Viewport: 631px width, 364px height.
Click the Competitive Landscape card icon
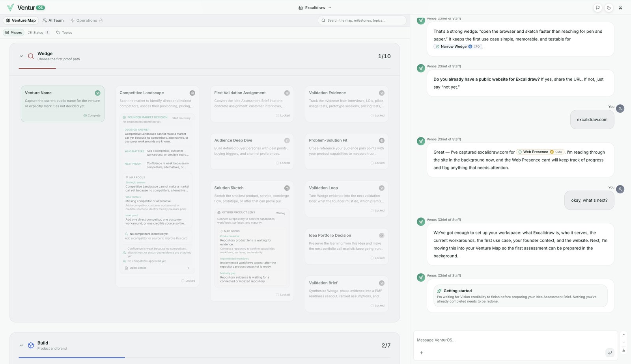(192, 93)
